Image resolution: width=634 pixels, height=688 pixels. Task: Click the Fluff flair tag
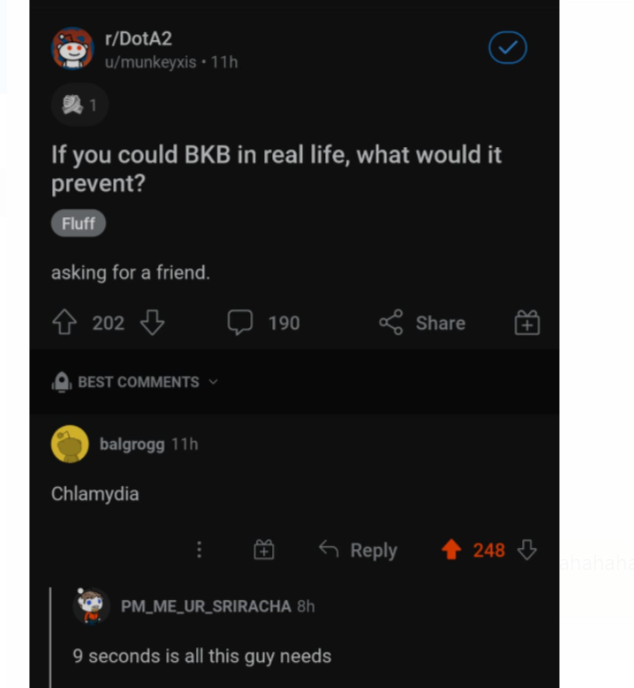pos(78,224)
